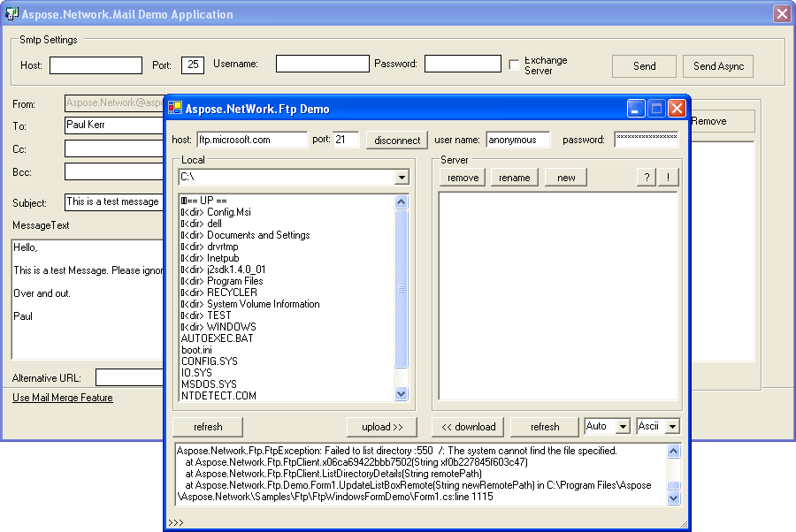
Task: Click the Mail Demo Application title bar icon
Action: 11,13
